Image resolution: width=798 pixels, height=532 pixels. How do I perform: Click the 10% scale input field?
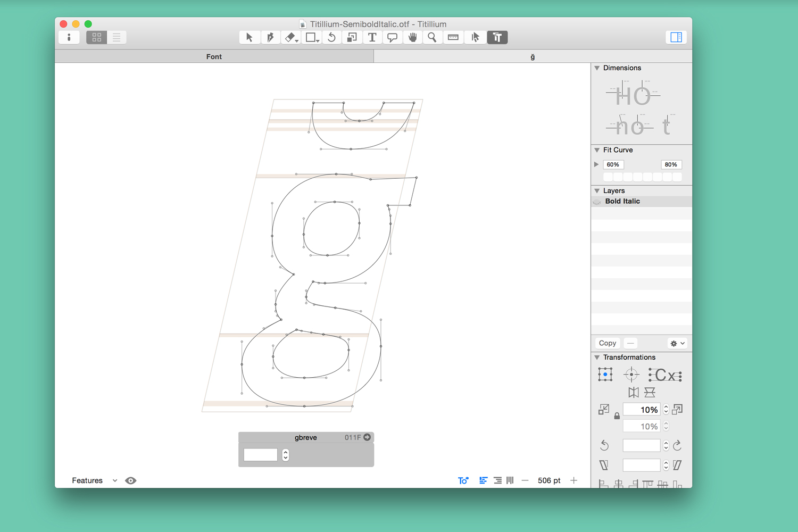point(642,410)
